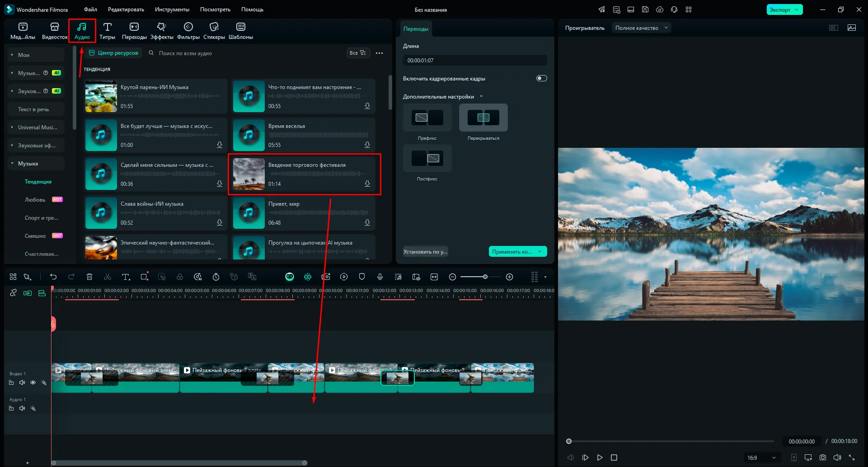Click the Delete trash icon in timeline toolbar
This screenshot has height=467, width=868.
point(89,277)
